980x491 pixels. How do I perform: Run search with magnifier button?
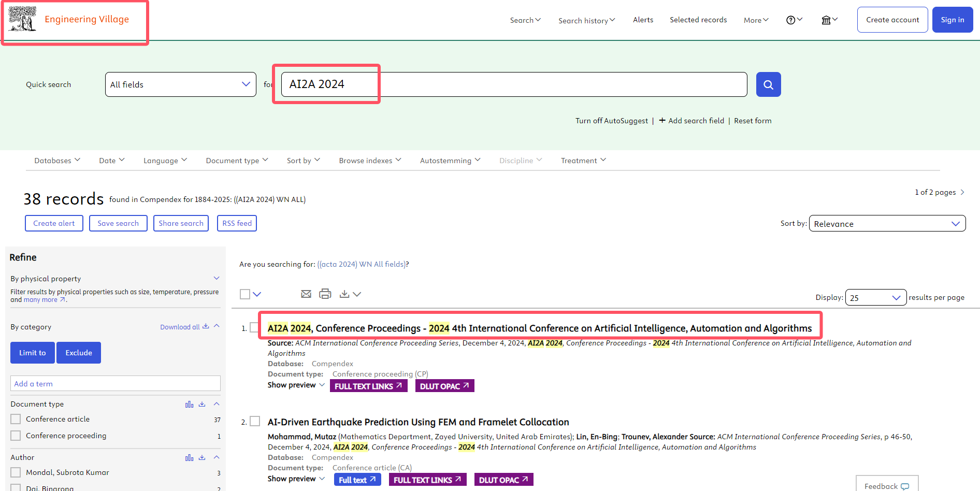pyautogui.click(x=768, y=84)
